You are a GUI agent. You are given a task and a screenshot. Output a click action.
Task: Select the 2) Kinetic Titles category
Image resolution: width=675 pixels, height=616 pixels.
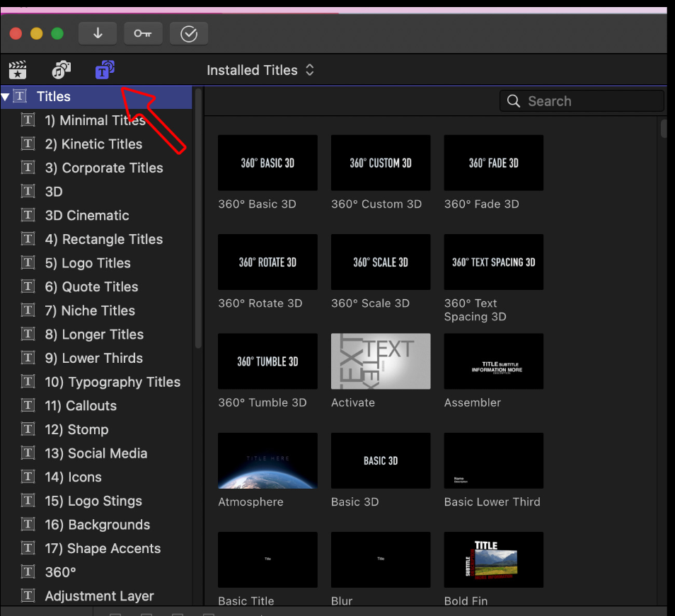click(96, 144)
